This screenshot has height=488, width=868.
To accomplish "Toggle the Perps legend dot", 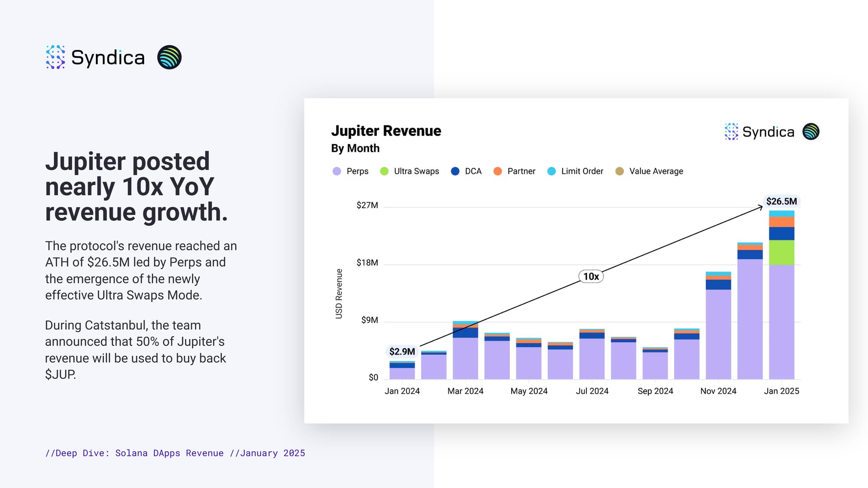I will (x=337, y=171).
